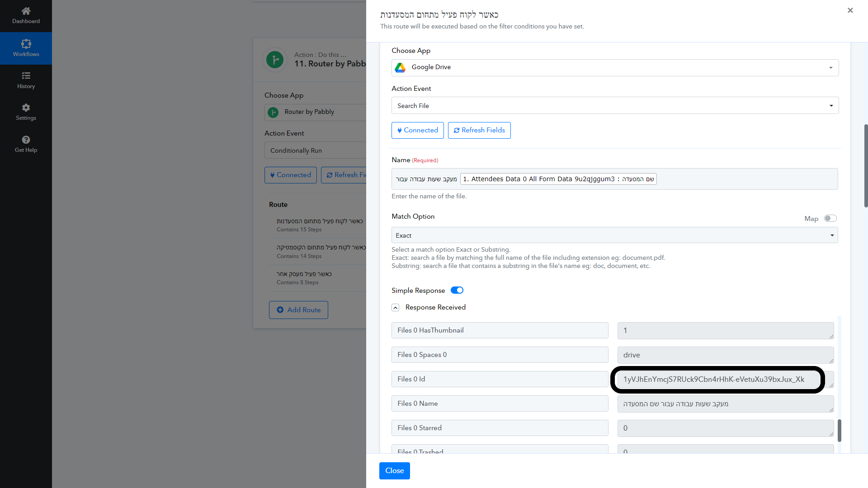The width and height of the screenshot is (868, 488).
Task: Click the Google Drive logo icon
Action: point(400,68)
